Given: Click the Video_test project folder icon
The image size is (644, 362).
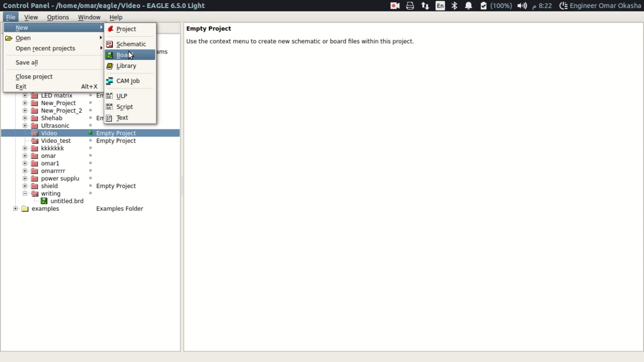Looking at the screenshot, I should [x=34, y=141].
